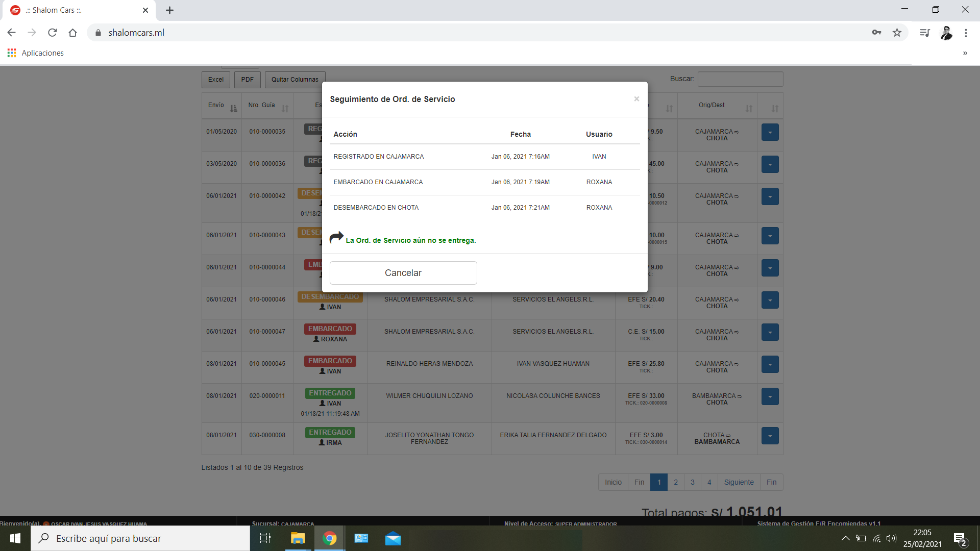Screen dimensions: 980x551
Task: Open Chrome saved passwords key icon
Action: 876,33
